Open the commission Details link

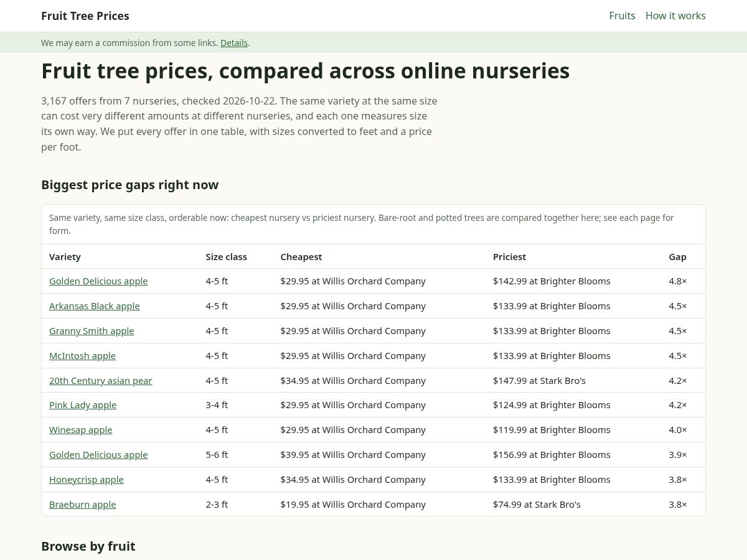point(234,43)
